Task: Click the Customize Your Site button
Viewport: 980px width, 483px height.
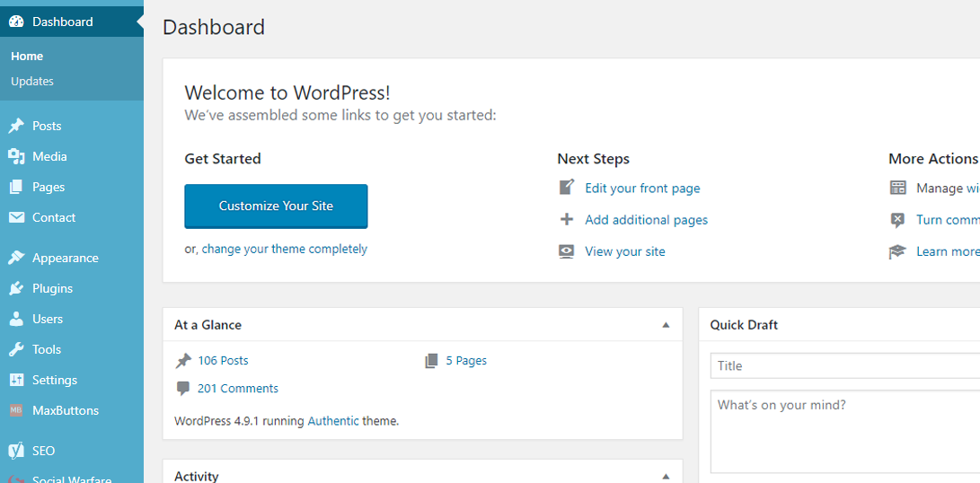Action: click(x=276, y=206)
